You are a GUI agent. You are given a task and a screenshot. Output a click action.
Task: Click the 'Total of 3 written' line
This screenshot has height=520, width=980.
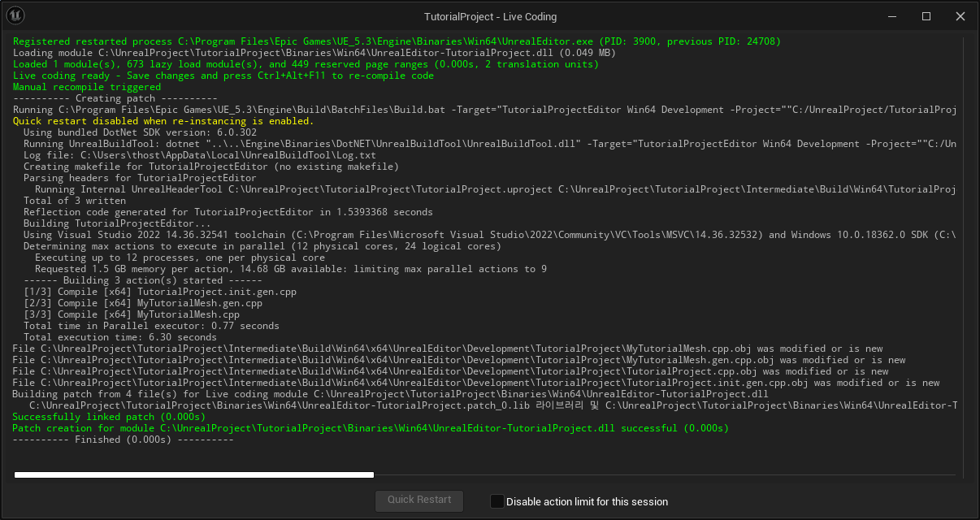tap(75, 201)
